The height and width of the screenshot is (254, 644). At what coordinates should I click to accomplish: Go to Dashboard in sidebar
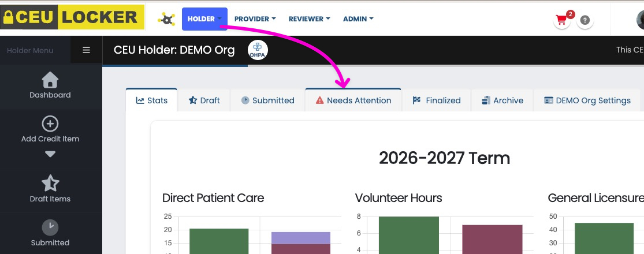[50, 85]
